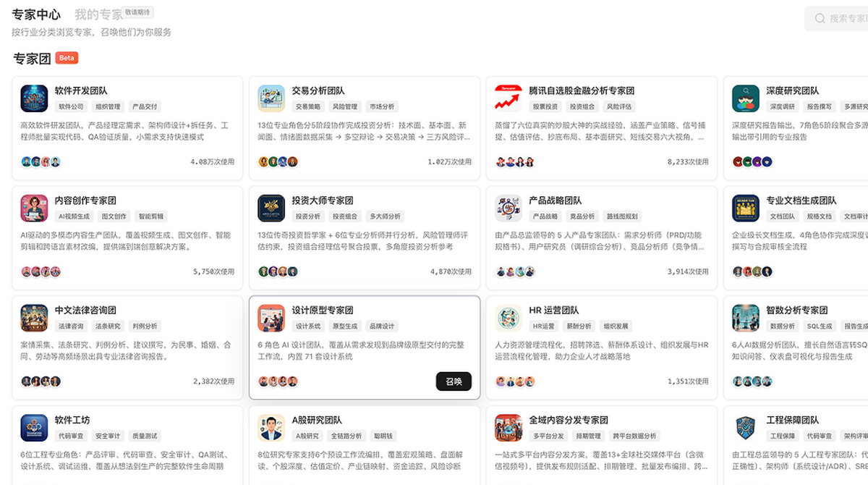Click the 8,233次使用 usage count
868x485 pixels.
click(x=688, y=162)
